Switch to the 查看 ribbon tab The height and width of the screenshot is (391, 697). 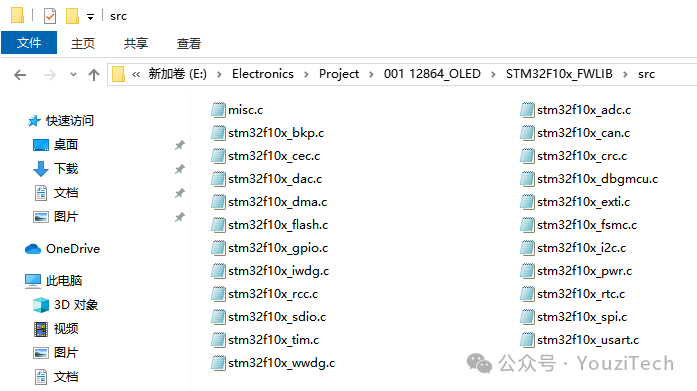point(188,43)
